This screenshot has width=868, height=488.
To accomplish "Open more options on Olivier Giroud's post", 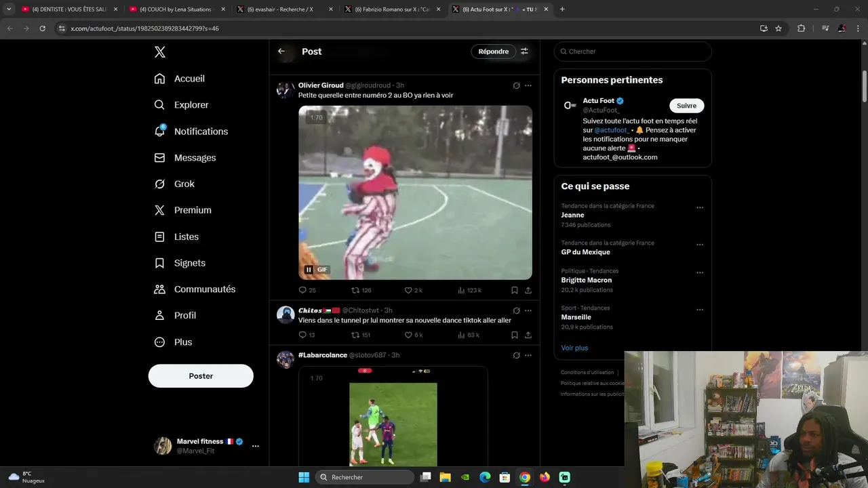I will tap(528, 86).
